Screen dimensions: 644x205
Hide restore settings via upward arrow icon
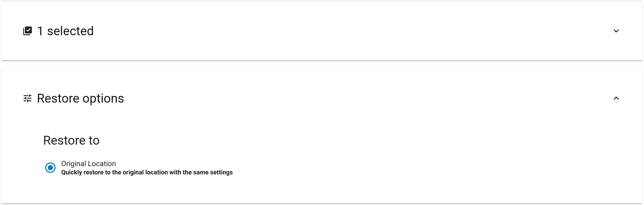(616, 98)
